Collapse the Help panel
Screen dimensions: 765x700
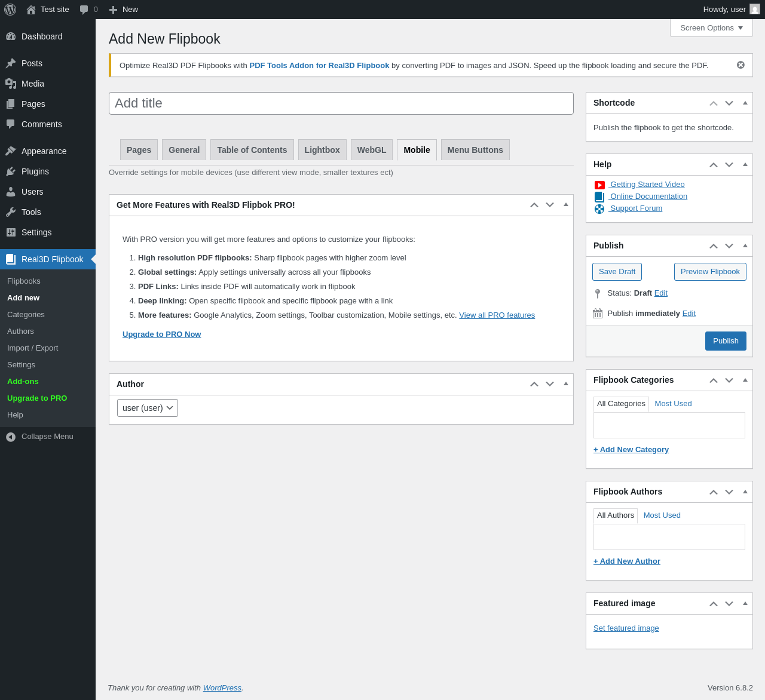[745, 164]
